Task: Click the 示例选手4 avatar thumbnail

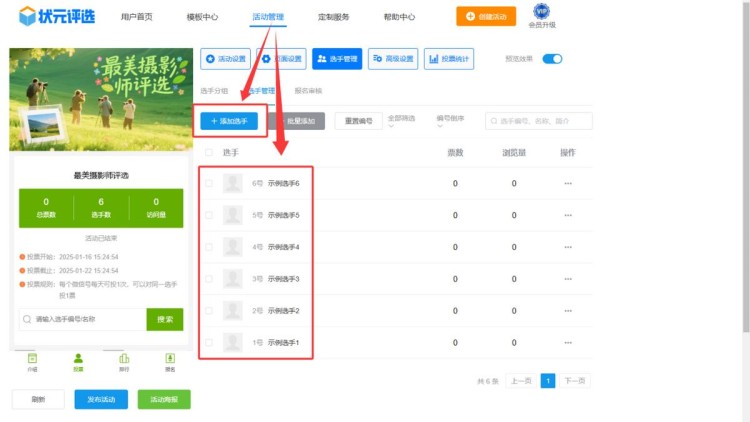Action: 233,247
